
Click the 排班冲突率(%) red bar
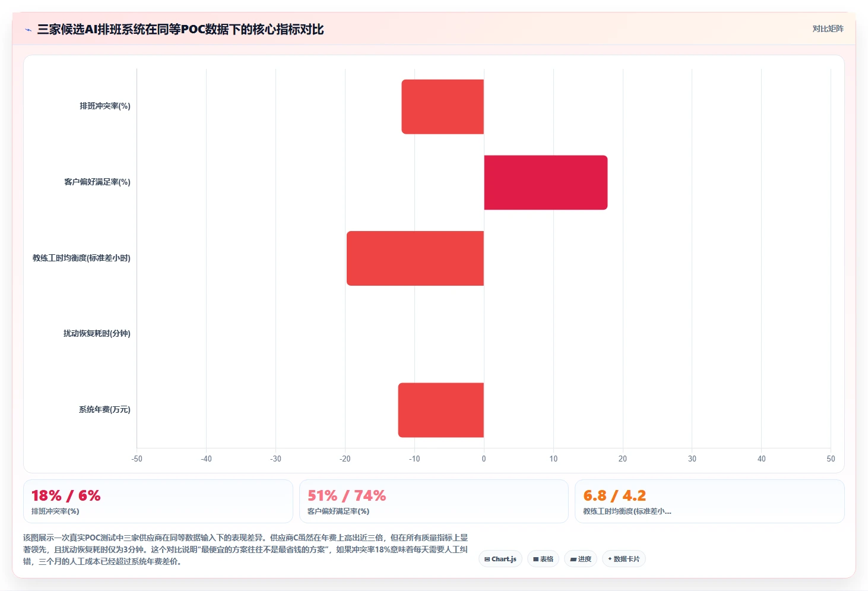tap(443, 107)
